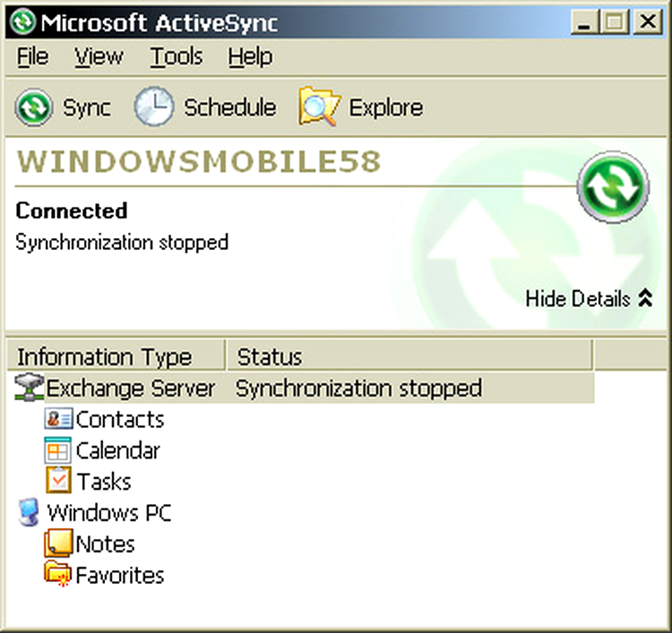Minimize the ActiveSync window
The image size is (672, 633).
(x=584, y=21)
